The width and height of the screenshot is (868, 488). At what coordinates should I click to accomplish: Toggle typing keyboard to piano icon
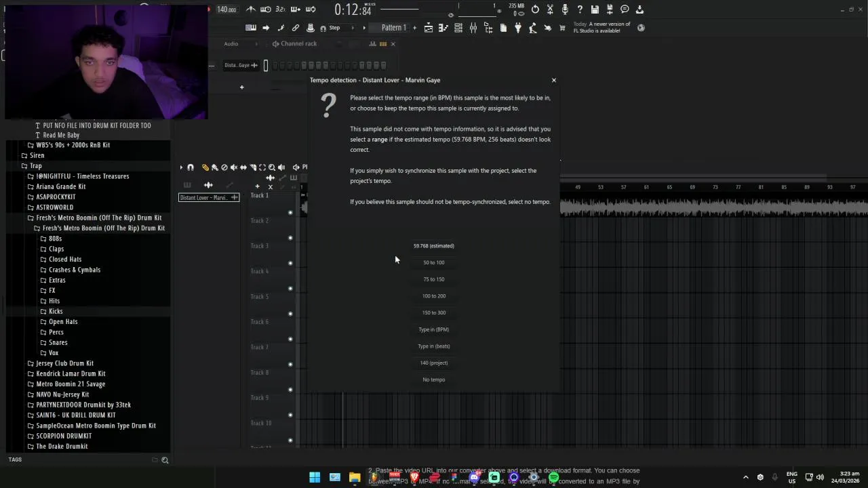click(x=251, y=28)
